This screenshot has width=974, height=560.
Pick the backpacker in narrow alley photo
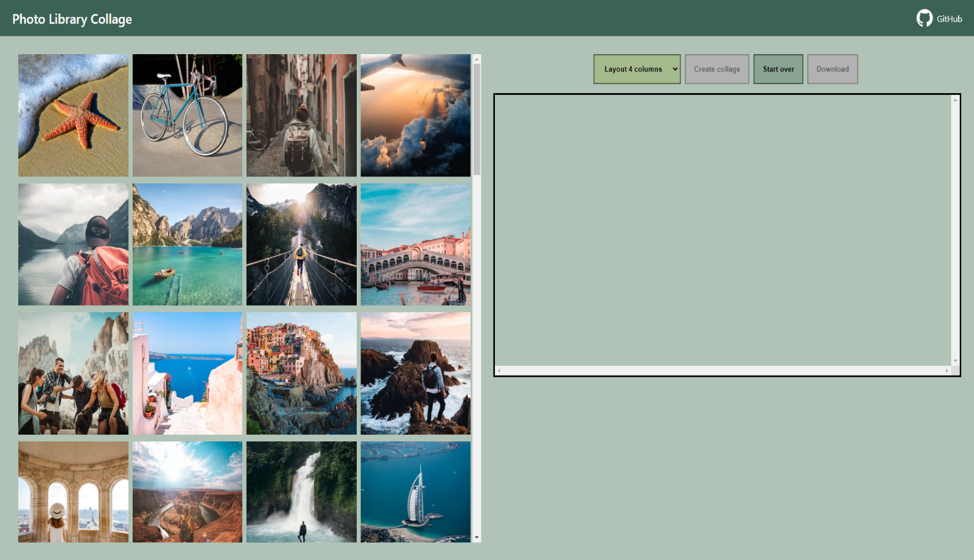click(301, 116)
